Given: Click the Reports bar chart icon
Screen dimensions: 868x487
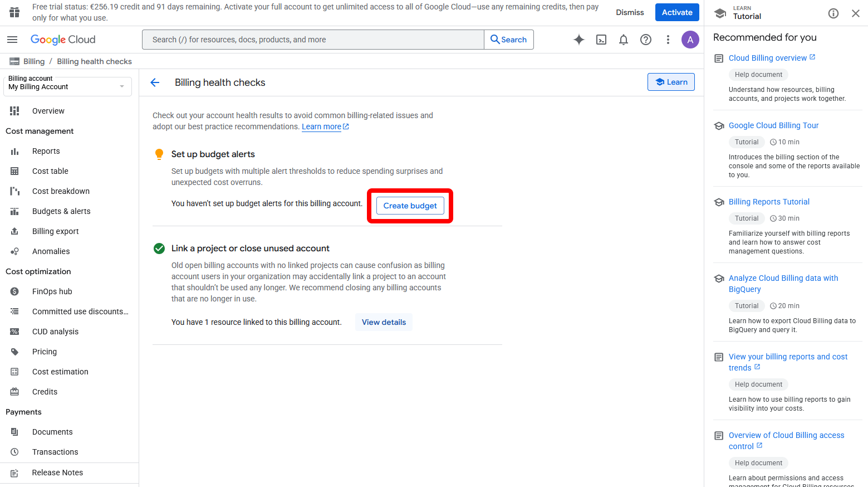Looking at the screenshot, I should (x=14, y=151).
